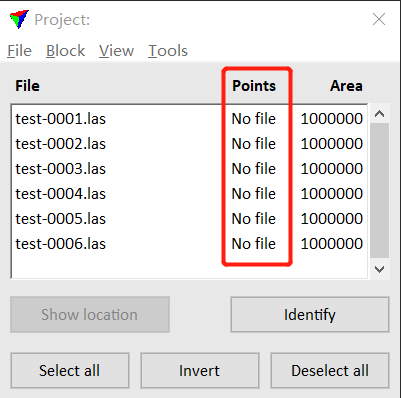Close the Project window
Screen dimensions: 401x398
coord(379,19)
